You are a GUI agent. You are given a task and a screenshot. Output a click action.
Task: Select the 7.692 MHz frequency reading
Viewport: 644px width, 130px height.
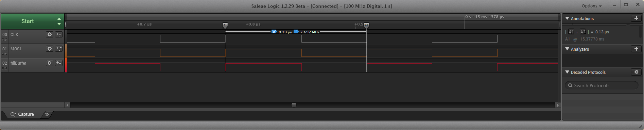pyautogui.click(x=310, y=32)
